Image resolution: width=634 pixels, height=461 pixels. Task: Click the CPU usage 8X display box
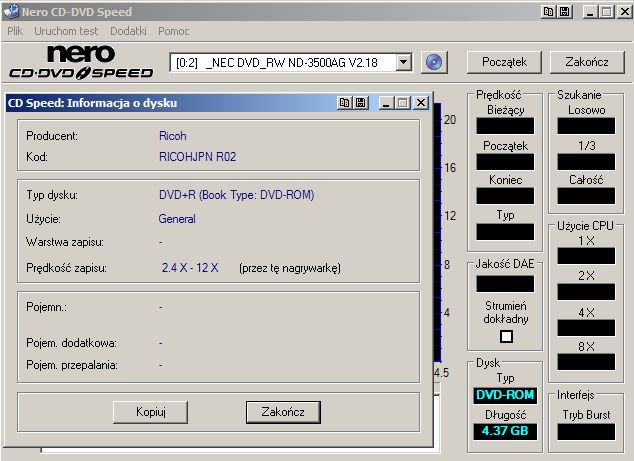pos(586,362)
